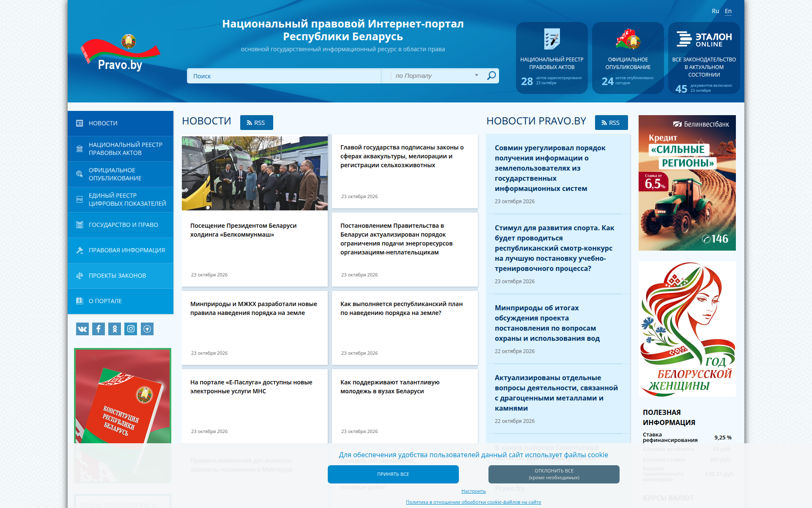Click the Настроить cookie settings link
The image size is (812, 508).
474,491
